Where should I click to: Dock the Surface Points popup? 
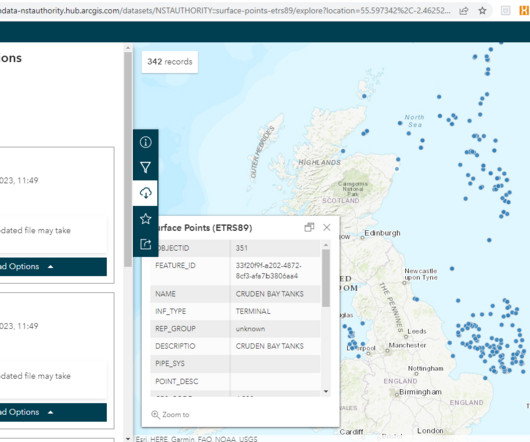coord(309,227)
